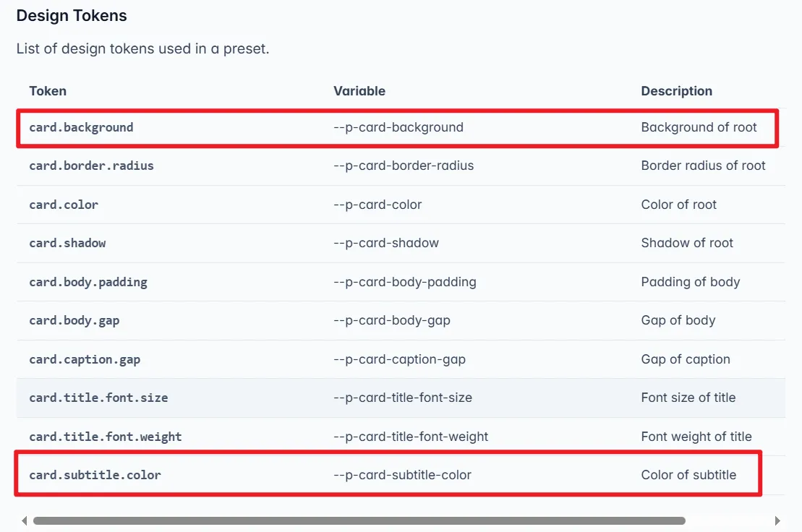Screen dimensions: 802x532
Task: Click the --p-card-body-gap variable text
Action: click(391, 320)
